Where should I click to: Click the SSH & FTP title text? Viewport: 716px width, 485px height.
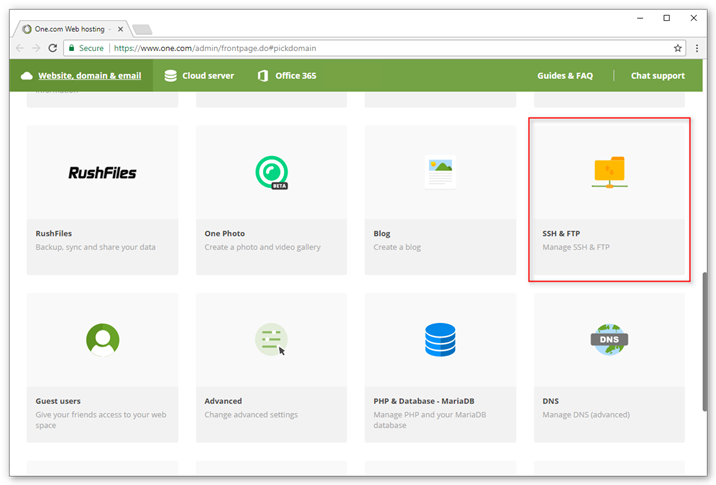tap(561, 233)
